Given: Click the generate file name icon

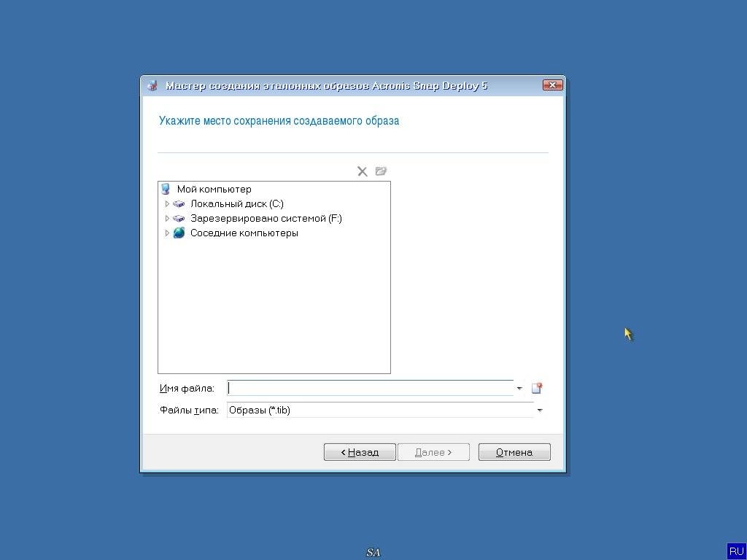Looking at the screenshot, I should [x=537, y=388].
